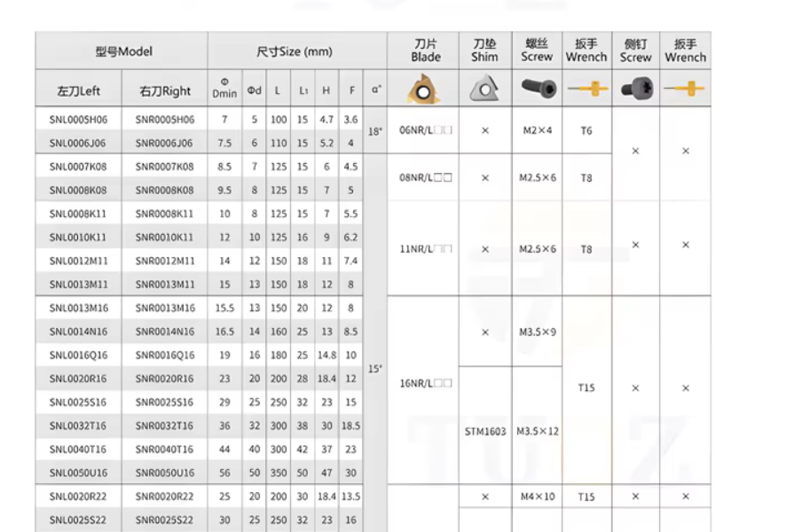Select right model SNR0005H06
This screenshot has width=786, height=532.
pyautogui.click(x=165, y=119)
